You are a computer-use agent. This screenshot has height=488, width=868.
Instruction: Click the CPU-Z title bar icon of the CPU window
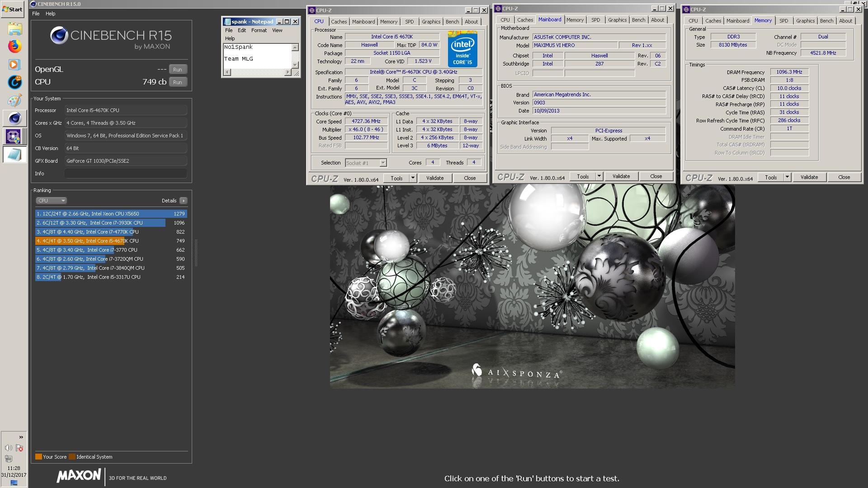(x=312, y=10)
